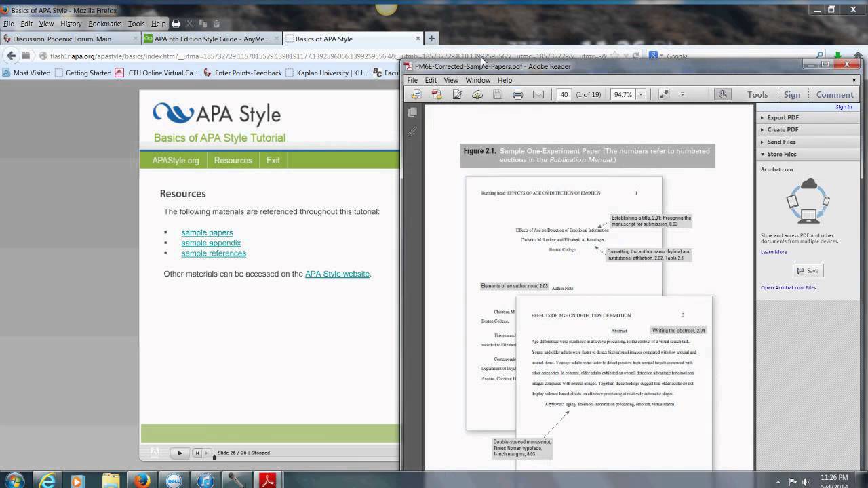Click the cloud upload icon in Adobe Reader
This screenshot has height=488, width=868.
pyautogui.click(x=477, y=94)
